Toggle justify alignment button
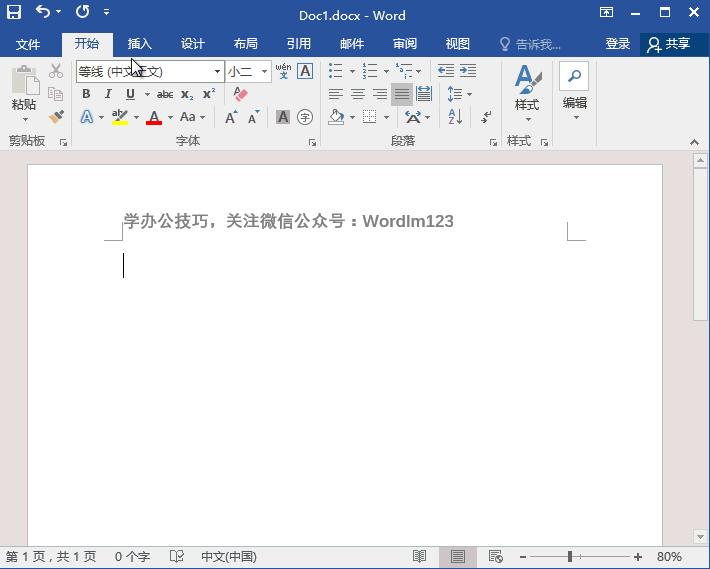The height and width of the screenshot is (569, 710). click(x=402, y=94)
